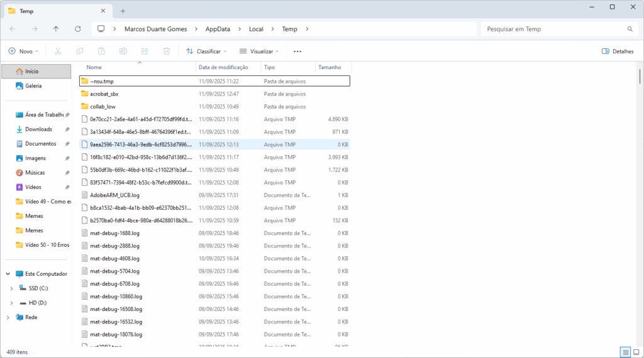Open Músicas in the sidebar
644x358 pixels.
36,173
